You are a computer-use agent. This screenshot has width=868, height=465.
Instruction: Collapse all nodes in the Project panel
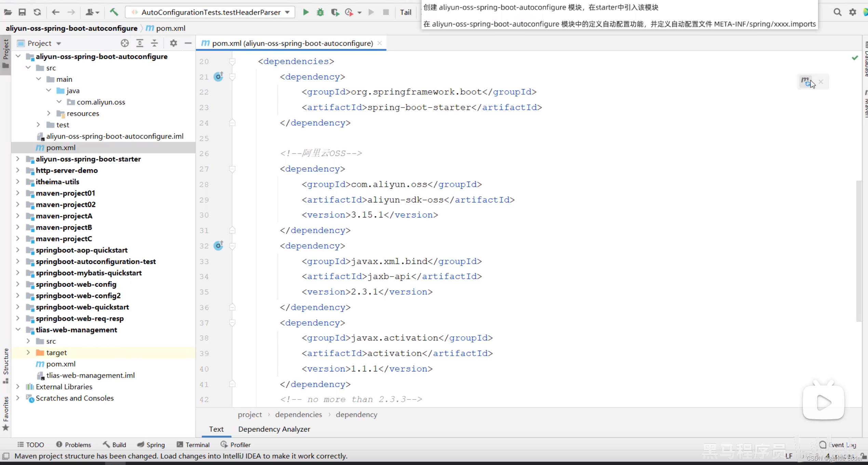[154, 43]
